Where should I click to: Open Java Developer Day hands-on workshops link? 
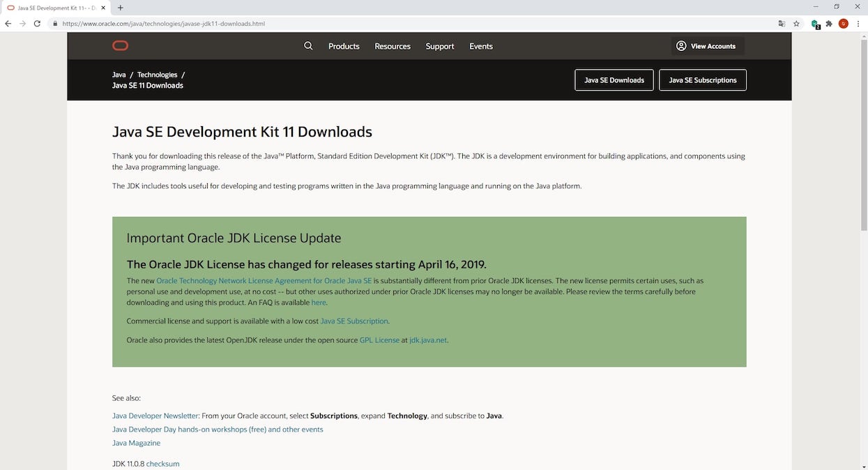(218, 430)
